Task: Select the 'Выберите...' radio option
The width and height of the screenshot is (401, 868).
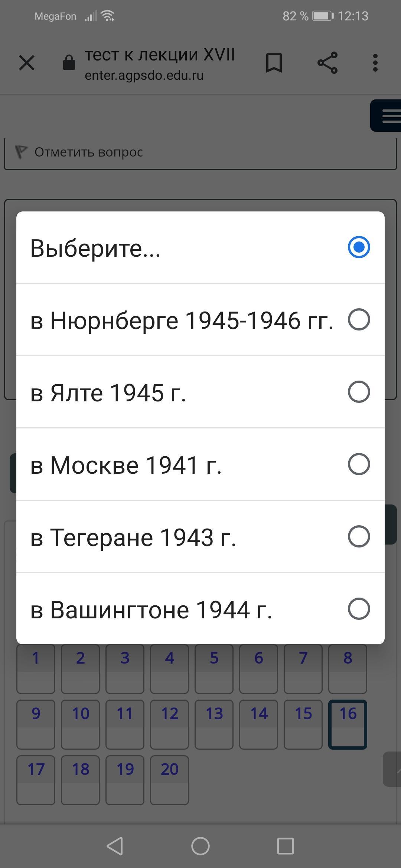Action: 359,247
